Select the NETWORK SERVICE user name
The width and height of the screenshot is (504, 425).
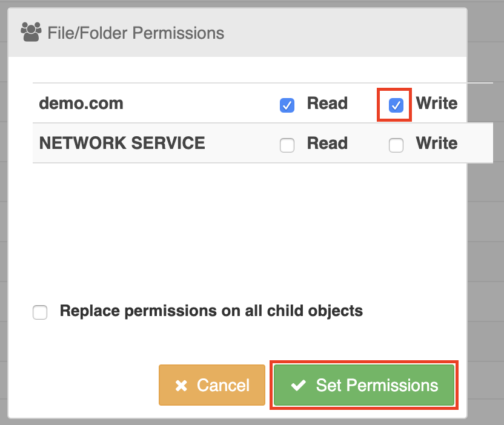click(x=122, y=143)
